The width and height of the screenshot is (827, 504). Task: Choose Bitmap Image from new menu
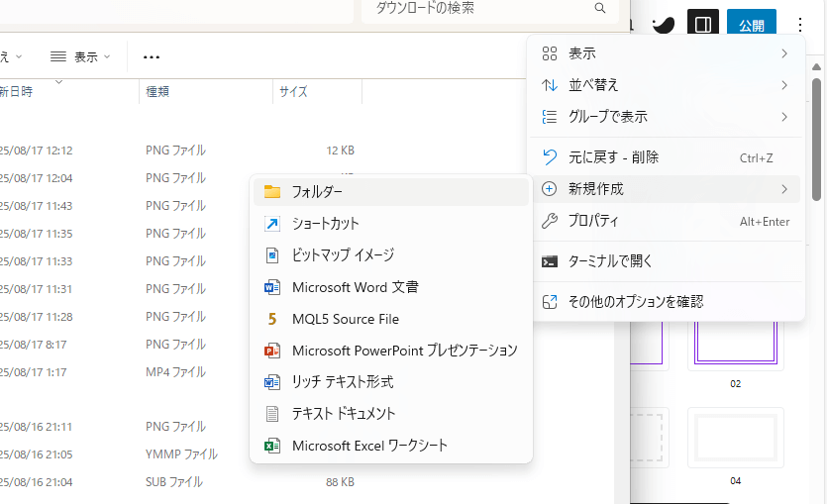tap(343, 255)
